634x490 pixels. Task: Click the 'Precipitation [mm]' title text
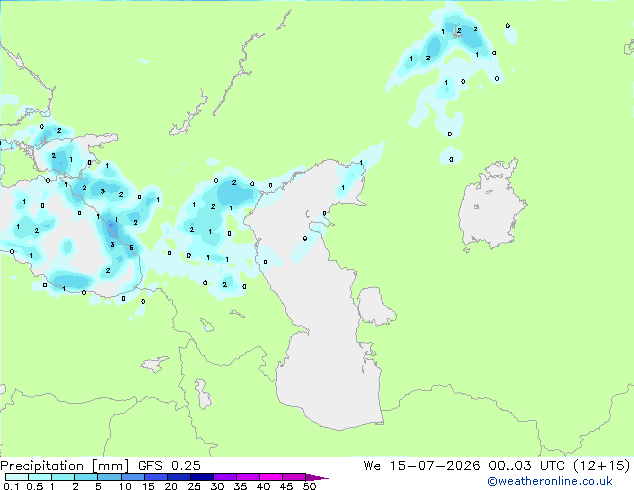(x=65, y=466)
